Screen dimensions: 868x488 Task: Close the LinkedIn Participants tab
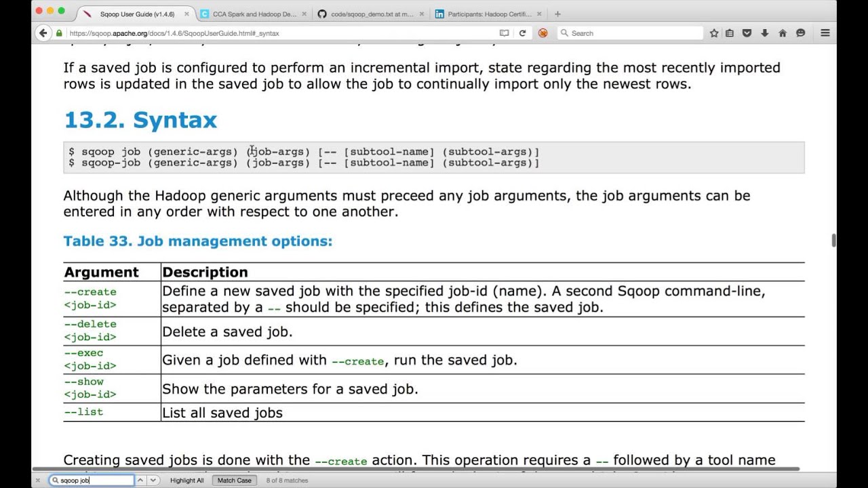pyautogui.click(x=540, y=14)
